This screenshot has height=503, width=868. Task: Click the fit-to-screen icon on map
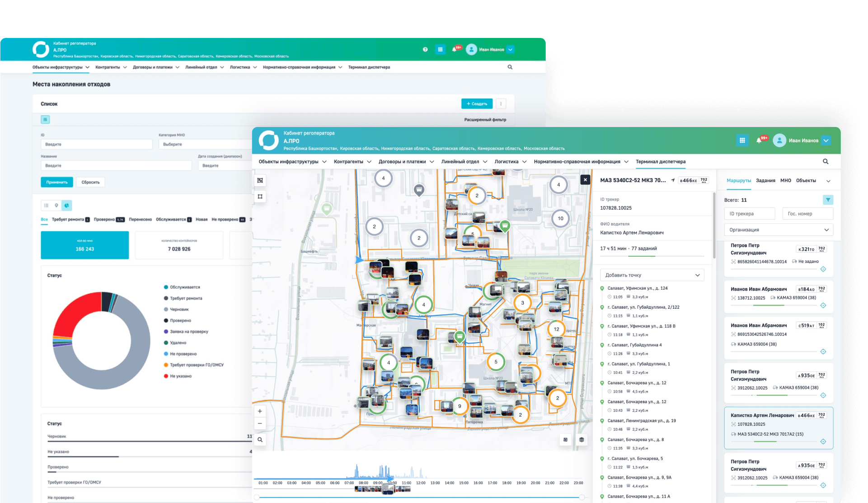[x=260, y=180]
